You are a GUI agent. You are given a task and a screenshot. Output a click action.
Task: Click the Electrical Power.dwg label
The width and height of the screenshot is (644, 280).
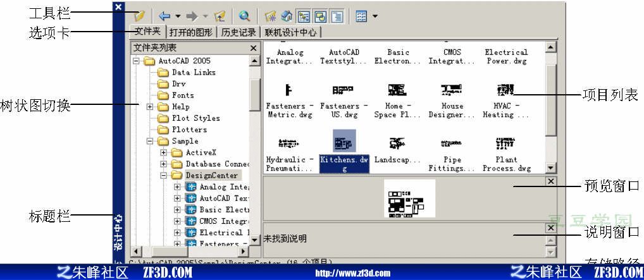(505, 57)
